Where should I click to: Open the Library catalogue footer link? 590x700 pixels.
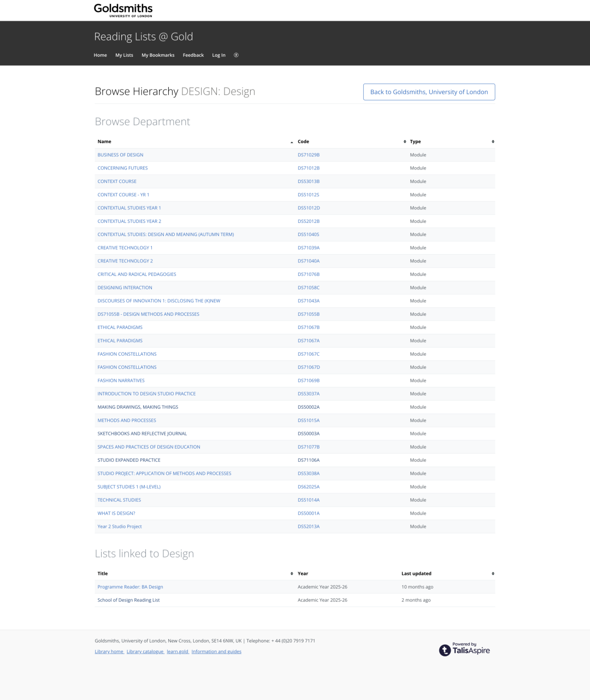(x=145, y=651)
